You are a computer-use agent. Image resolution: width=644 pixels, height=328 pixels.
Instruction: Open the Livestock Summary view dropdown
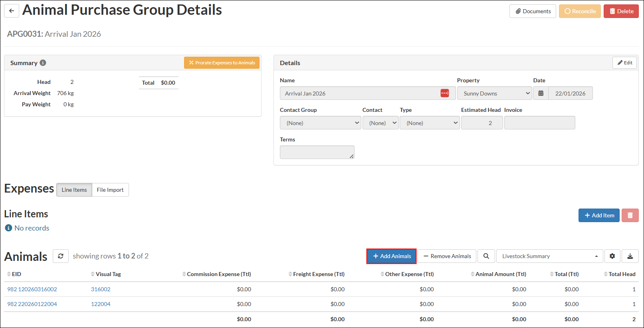pyautogui.click(x=549, y=256)
